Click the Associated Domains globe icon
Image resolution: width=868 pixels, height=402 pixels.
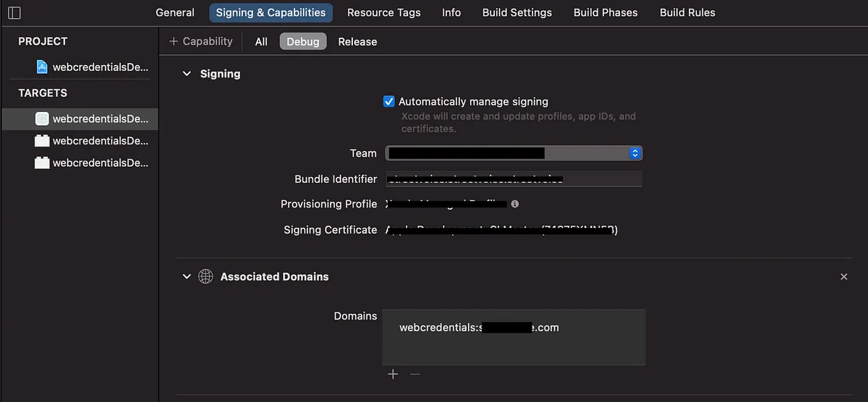coord(205,277)
